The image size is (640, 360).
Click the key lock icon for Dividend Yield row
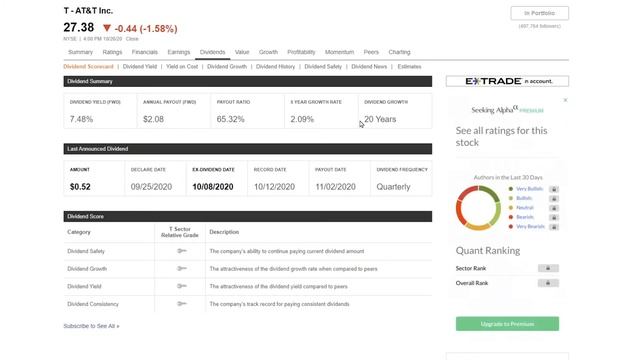pos(182,286)
